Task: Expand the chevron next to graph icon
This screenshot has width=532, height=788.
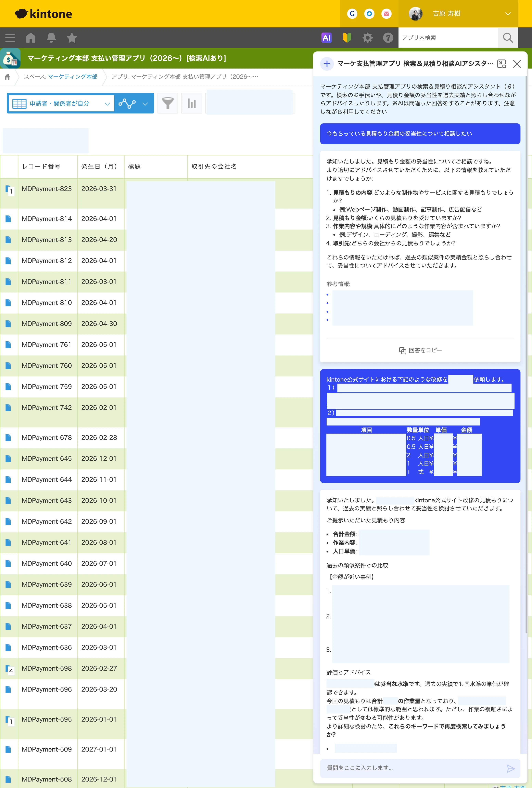Action: [x=145, y=104]
